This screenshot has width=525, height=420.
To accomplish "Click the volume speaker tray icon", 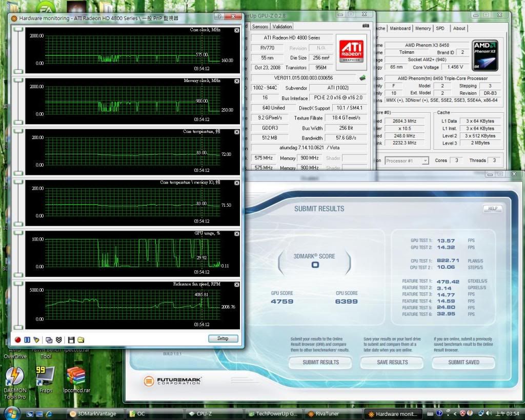I will tap(489, 414).
